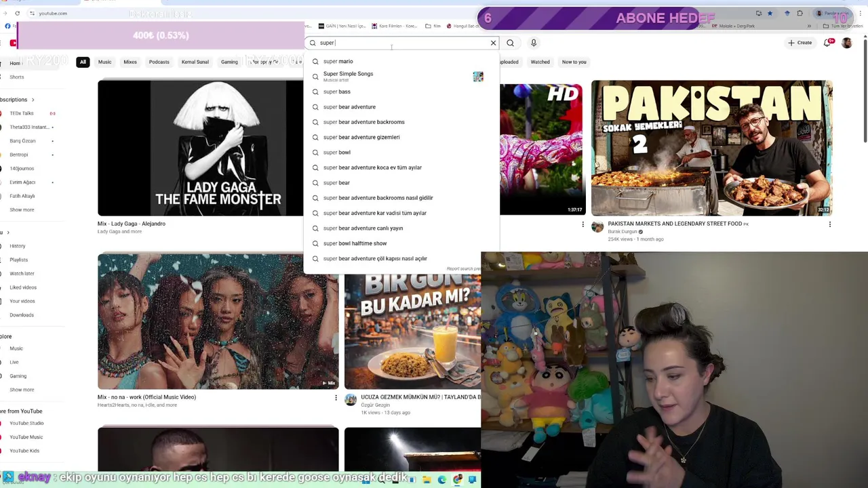
Task: Open Watch later in the sidebar
Action: pyautogui.click(x=22, y=273)
